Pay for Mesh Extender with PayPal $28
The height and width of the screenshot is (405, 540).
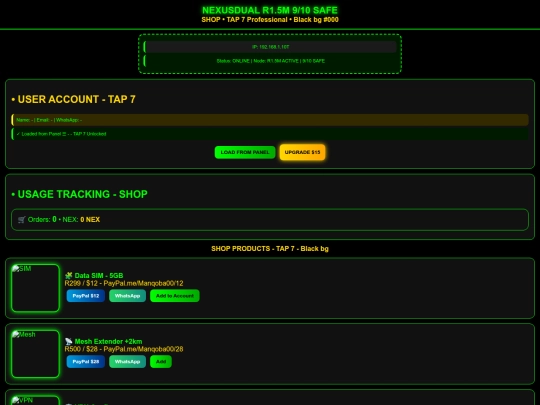pyautogui.click(x=86, y=362)
